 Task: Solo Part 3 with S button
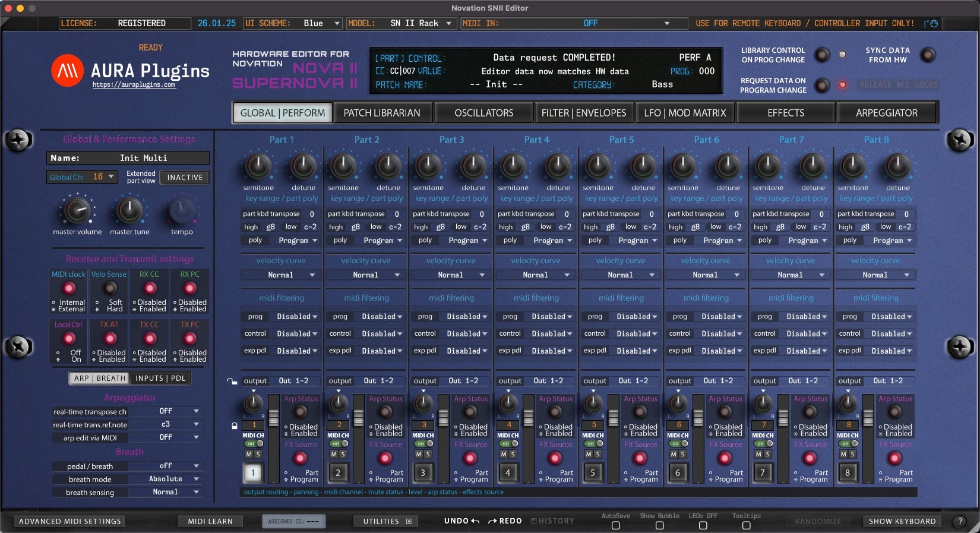(x=428, y=454)
